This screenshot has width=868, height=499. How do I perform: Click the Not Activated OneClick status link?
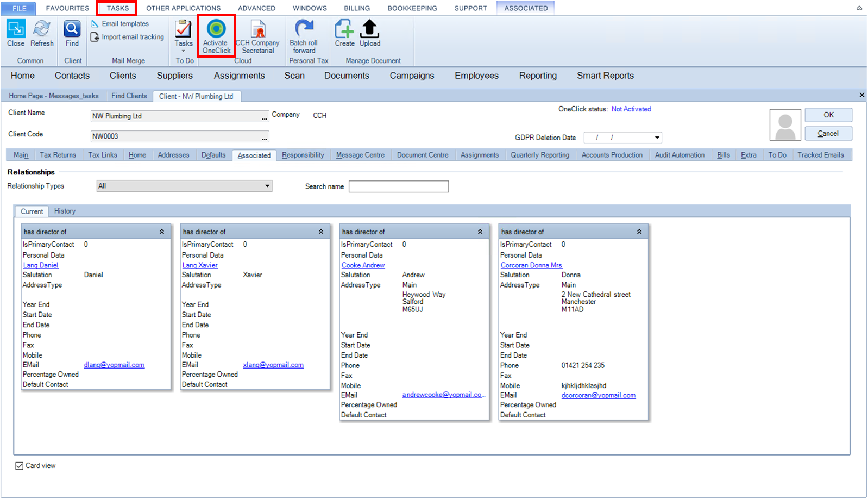point(631,109)
